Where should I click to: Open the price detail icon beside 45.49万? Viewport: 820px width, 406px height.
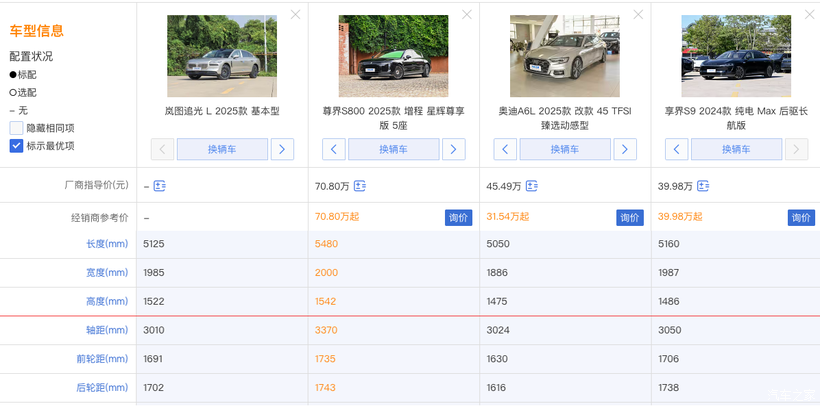pos(532,186)
